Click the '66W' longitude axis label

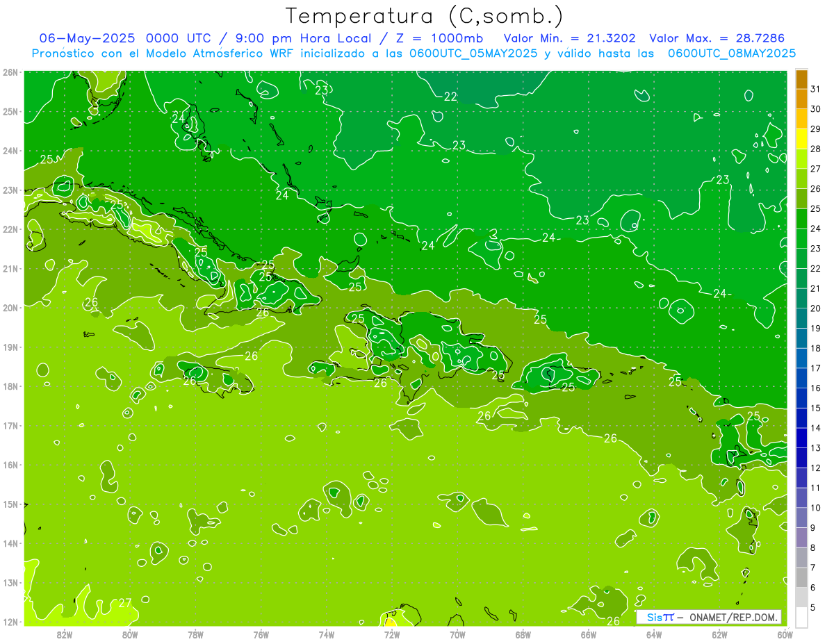point(588,634)
